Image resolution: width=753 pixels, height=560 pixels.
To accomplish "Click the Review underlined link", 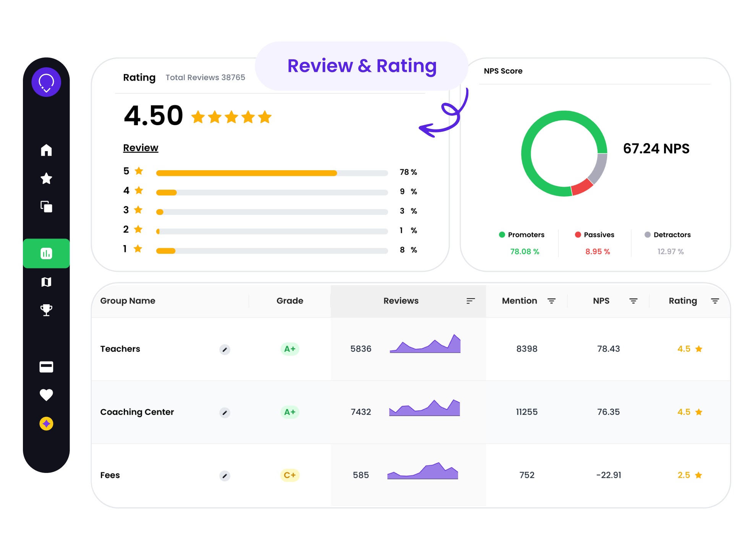I will (141, 148).
